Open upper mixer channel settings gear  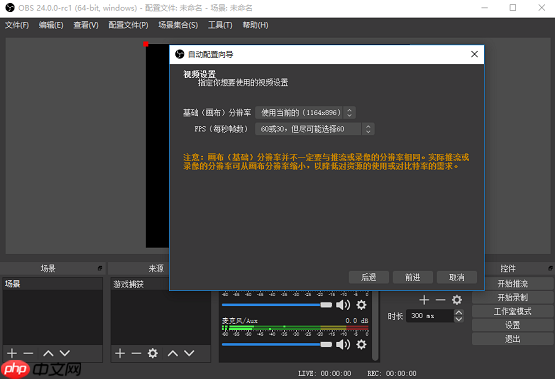[361, 305]
